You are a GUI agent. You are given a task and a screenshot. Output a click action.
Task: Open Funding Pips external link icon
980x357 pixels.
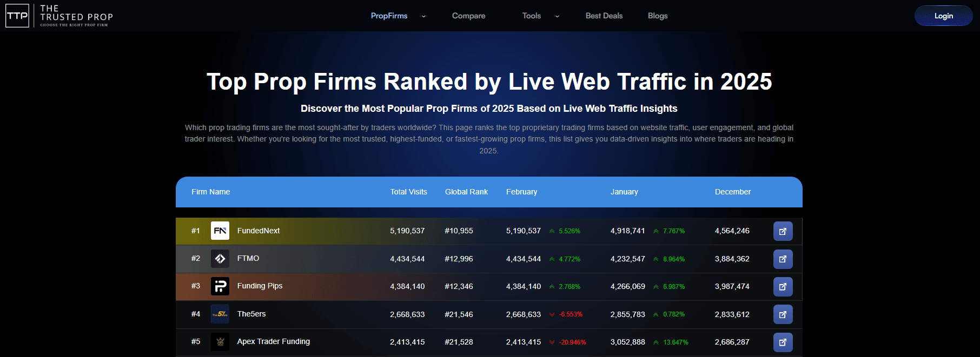(x=783, y=287)
